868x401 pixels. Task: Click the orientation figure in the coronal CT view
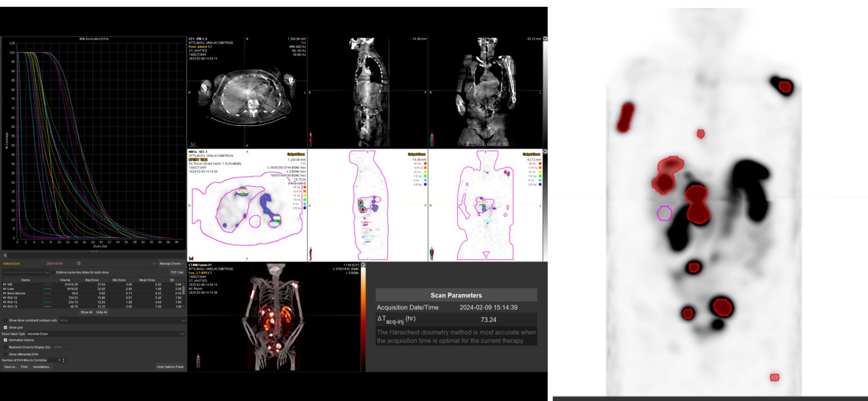pyautogui.click(x=431, y=139)
